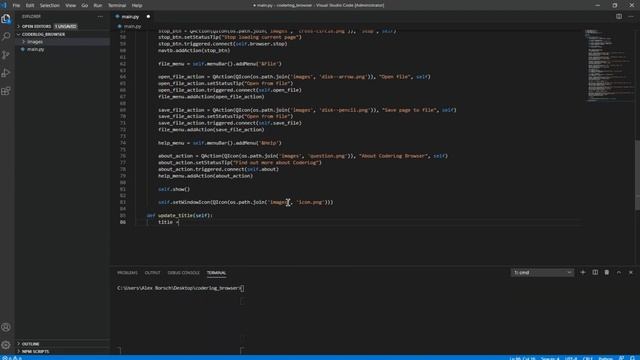Open the Run menu
The height and width of the screenshot is (360, 640).
click(98, 5)
